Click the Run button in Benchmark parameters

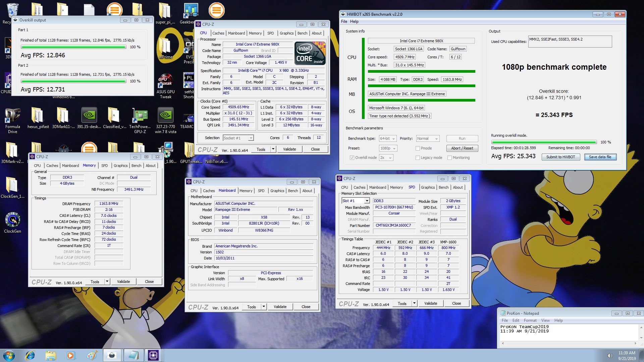point(462,138)
